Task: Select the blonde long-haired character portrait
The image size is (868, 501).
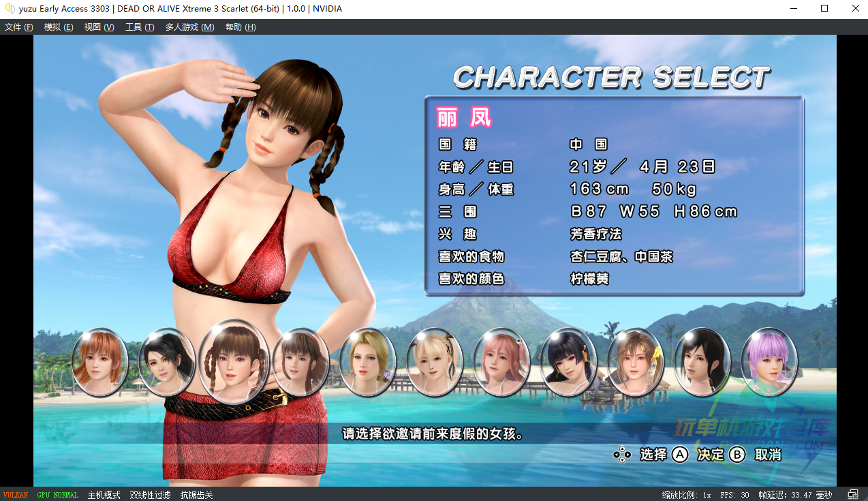Action: [x=368, y=362]
